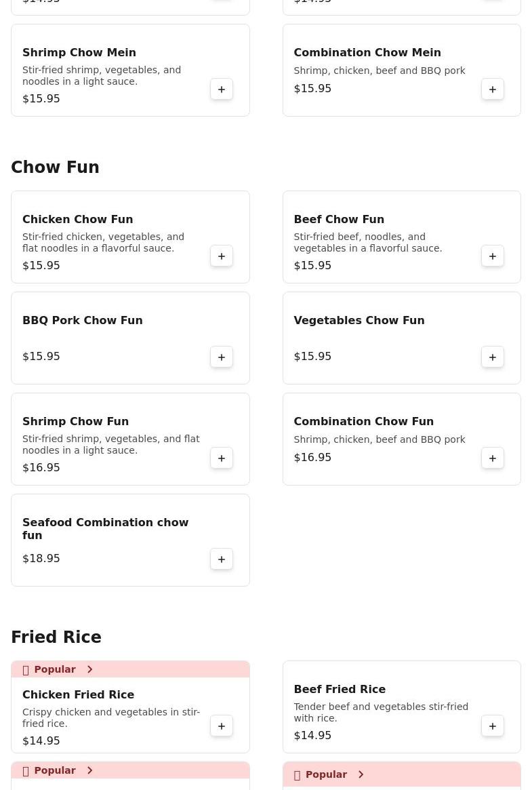Viewport: 532px width, 790px height.
Task: Open the Seafood Combination chow fun item
Action: [x=105, y=529]
